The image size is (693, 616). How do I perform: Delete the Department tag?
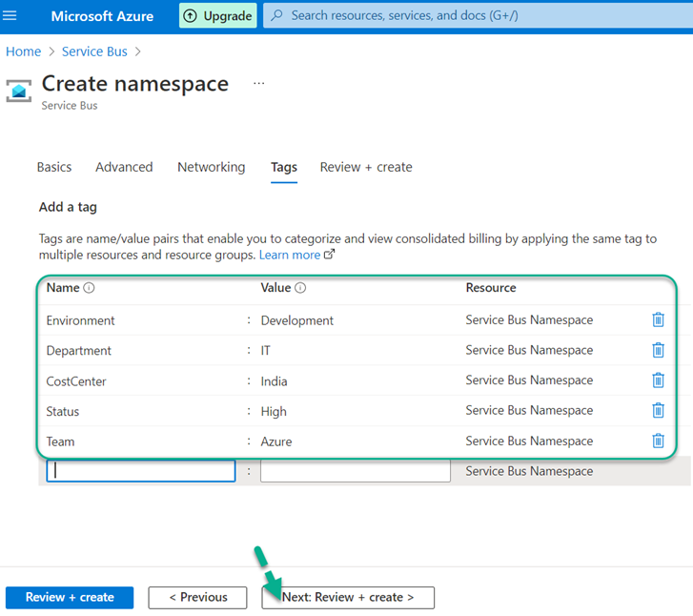point(658,350)
